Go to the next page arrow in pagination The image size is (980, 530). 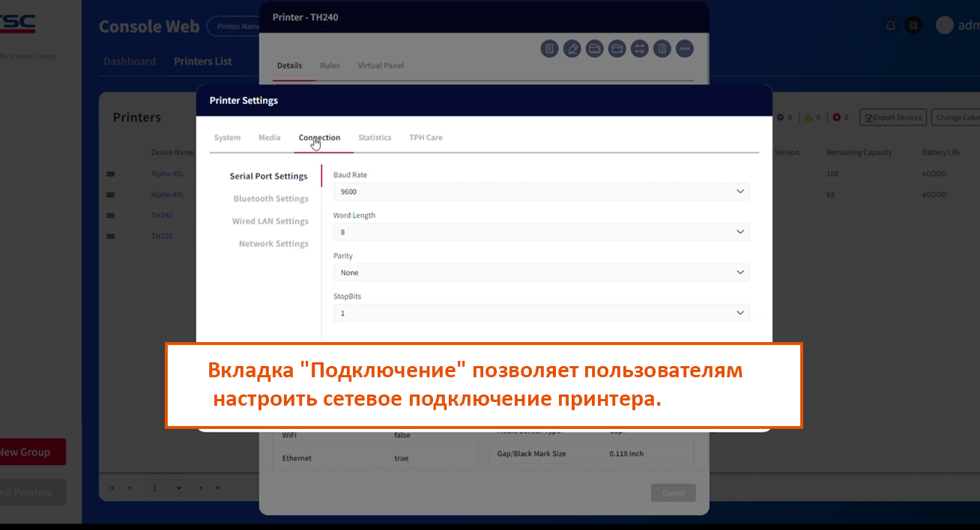[201, 488]
